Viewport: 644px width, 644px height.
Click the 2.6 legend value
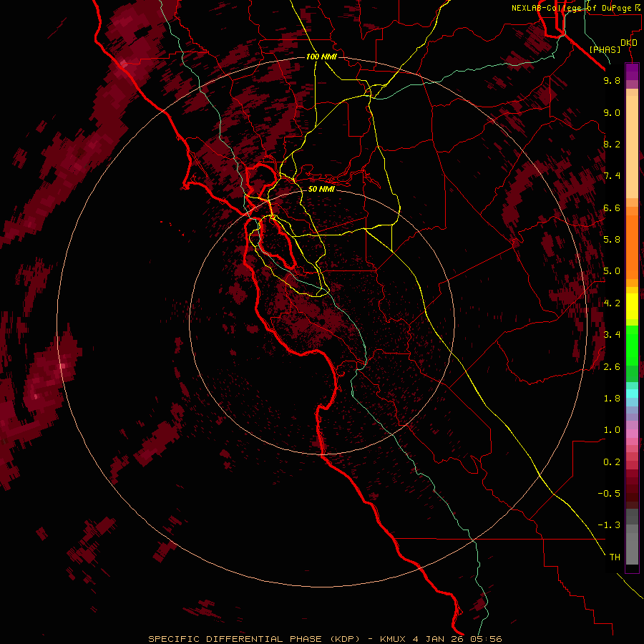click(612, 367)
